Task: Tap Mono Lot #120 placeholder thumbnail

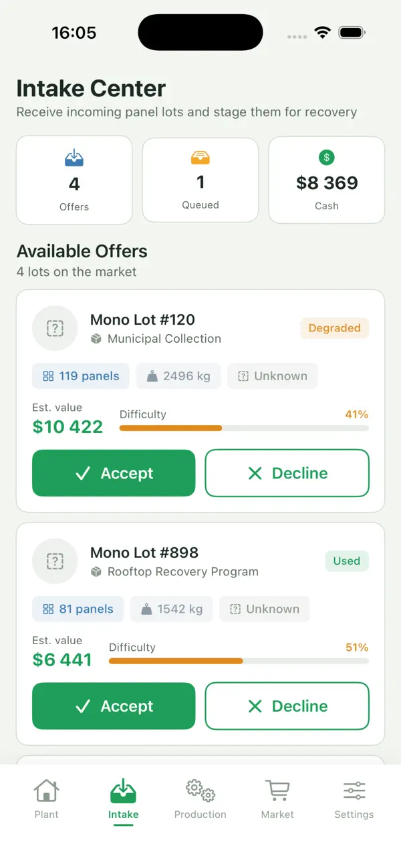Action: pyautogui.click(x=55, y=328)
